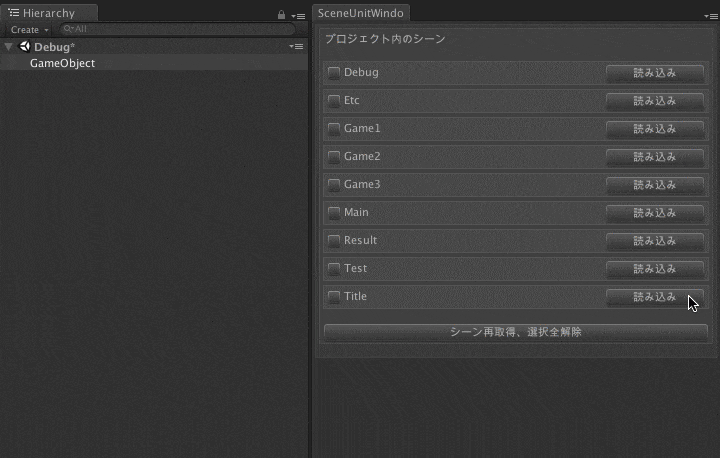Screen dimensions: 720x458
Task: Tick the Test scene checkbox
Action: coord(334,269)
